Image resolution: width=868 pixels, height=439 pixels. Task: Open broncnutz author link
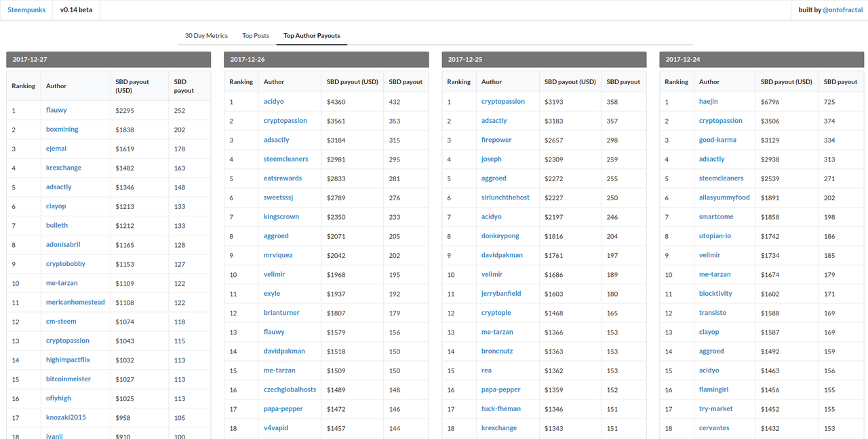pyautogui.click(x=498, y=351)
